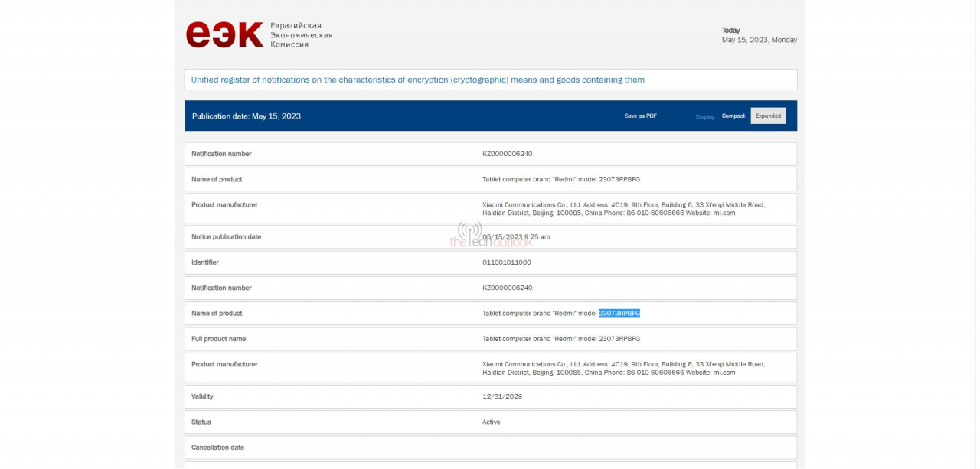Switch display to Expanded view
The width and height of the screenshot is (980, 469).
768,116
